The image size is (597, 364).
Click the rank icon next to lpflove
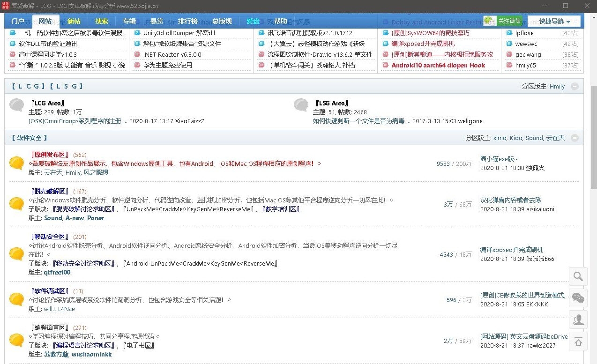tap(509, 33)
